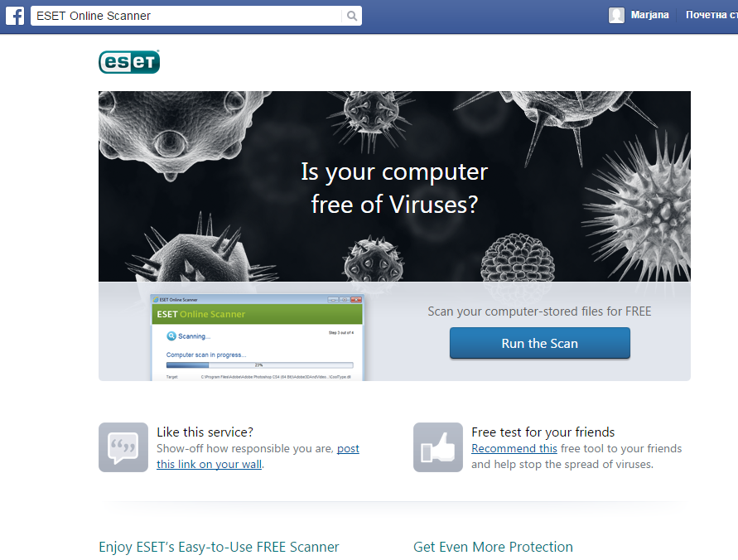The height and width of the screenshot is (560, 738).
Task: Click the virus banner image
Action: (x=394, y=186)
